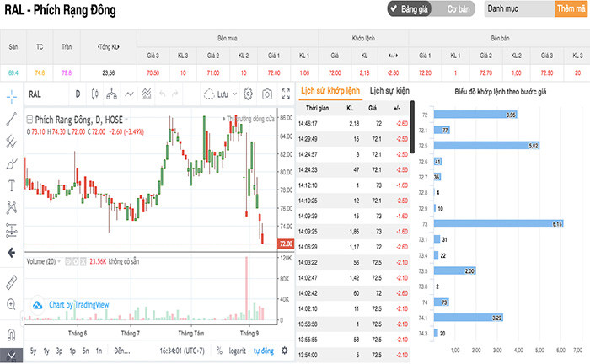Pick the text annotation tool
Screen dimensions: 590x364
pyautogui.click(x=12, y=185)
